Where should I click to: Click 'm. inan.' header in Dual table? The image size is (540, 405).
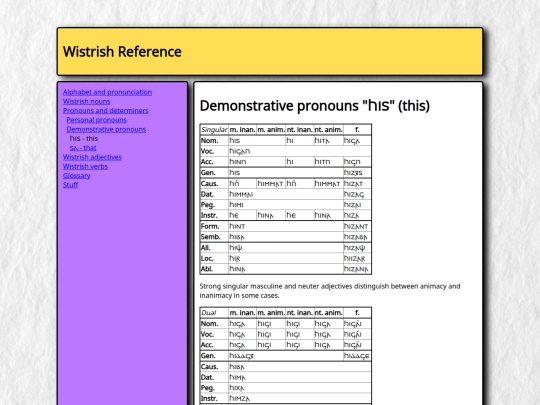click(x=242, y=313)
